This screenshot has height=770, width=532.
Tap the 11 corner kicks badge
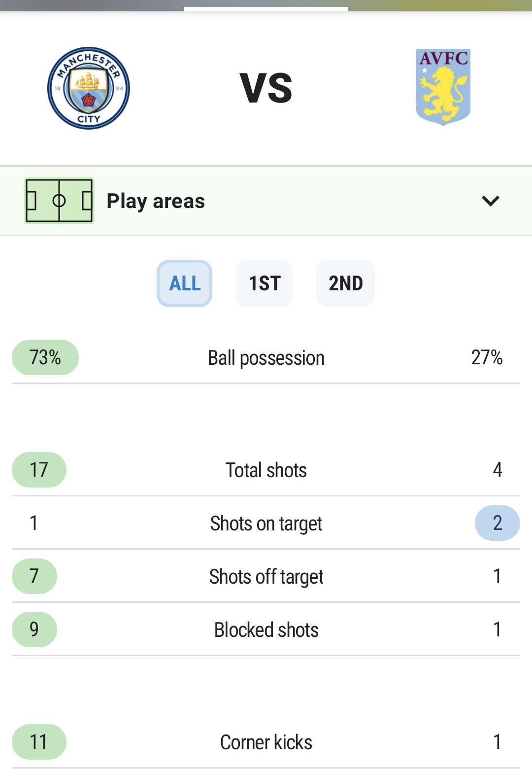[39, 742]
